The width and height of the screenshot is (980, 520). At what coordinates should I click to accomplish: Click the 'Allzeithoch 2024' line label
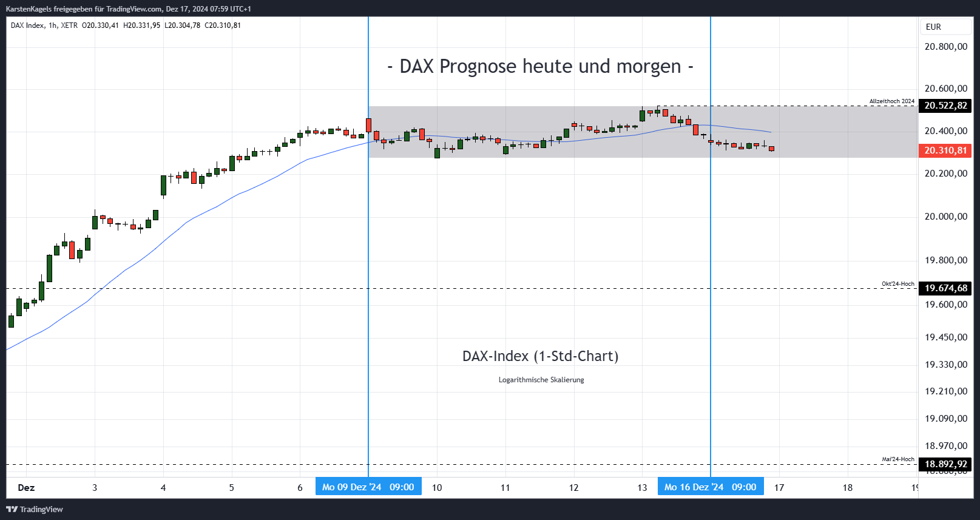891,101
